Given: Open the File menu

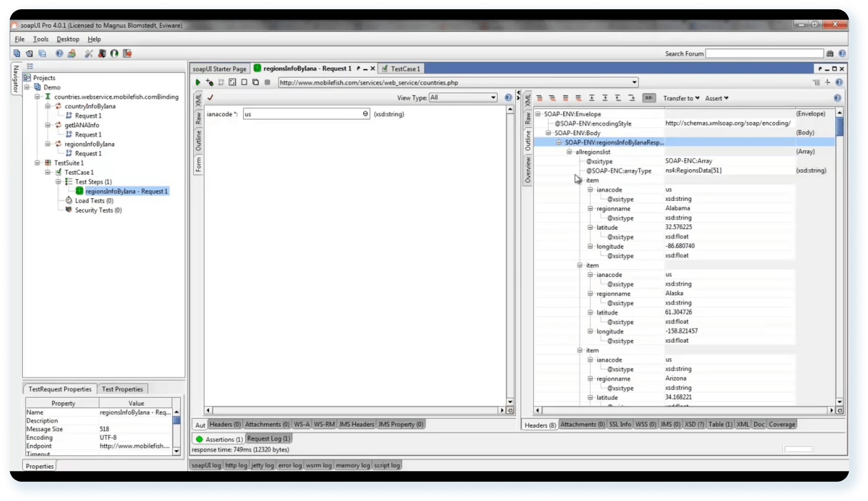Looking at the screenshot, I should click(x=19, y=39).
